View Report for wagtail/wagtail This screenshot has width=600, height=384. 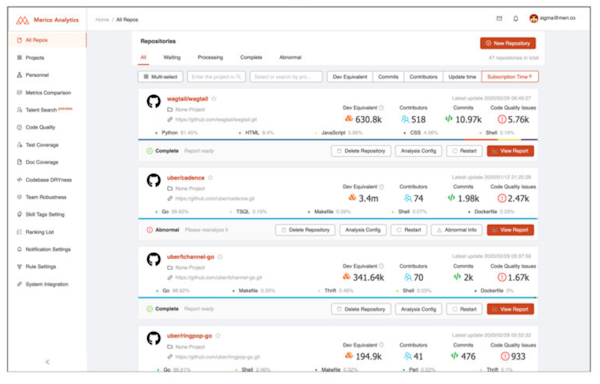(510, 151)
